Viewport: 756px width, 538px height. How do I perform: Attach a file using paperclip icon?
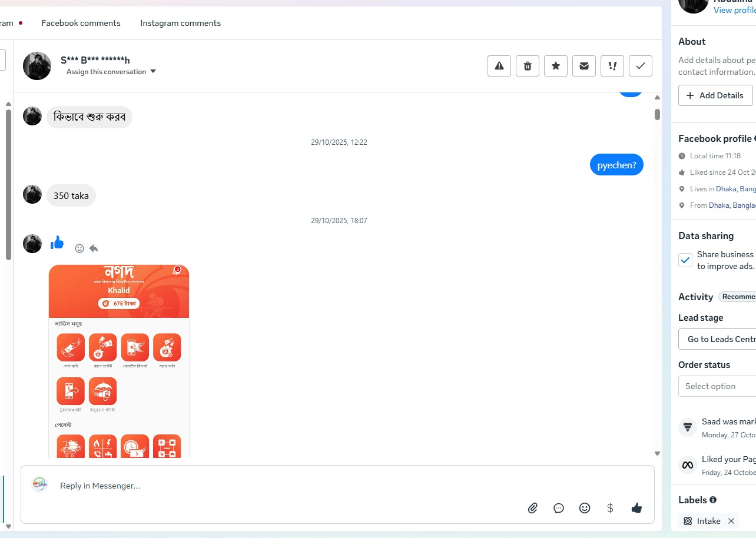pyautogui.click(x=533, y=508)
